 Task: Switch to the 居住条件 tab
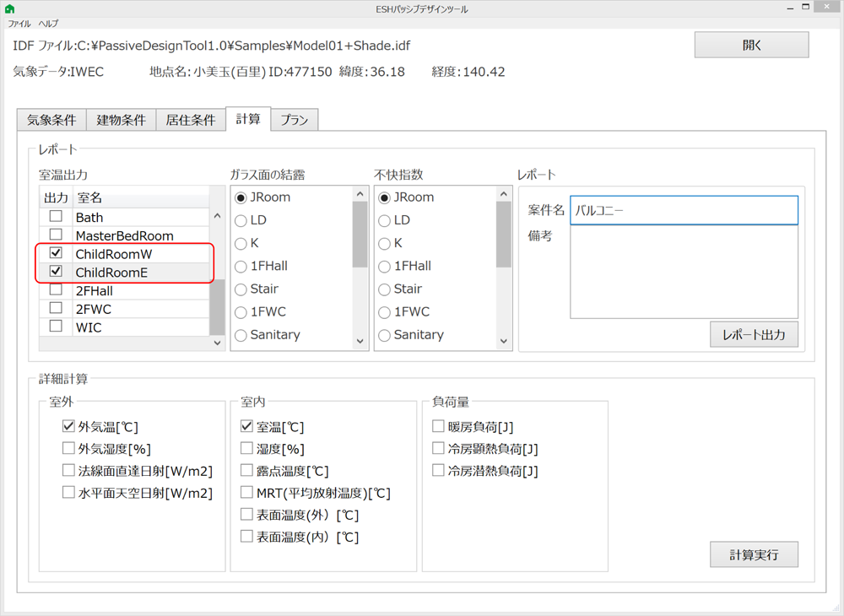pyautogui.click(x=191, y=120)
